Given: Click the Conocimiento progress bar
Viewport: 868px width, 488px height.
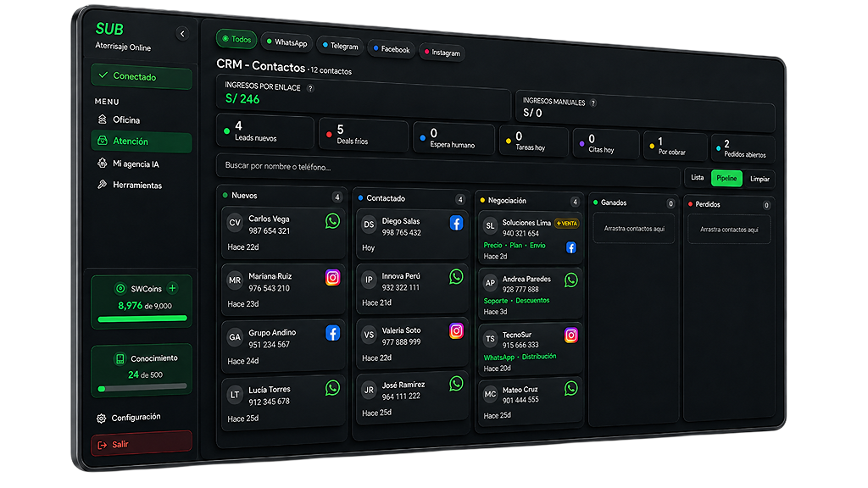Looking at the screenshot, I should [142, 388].
